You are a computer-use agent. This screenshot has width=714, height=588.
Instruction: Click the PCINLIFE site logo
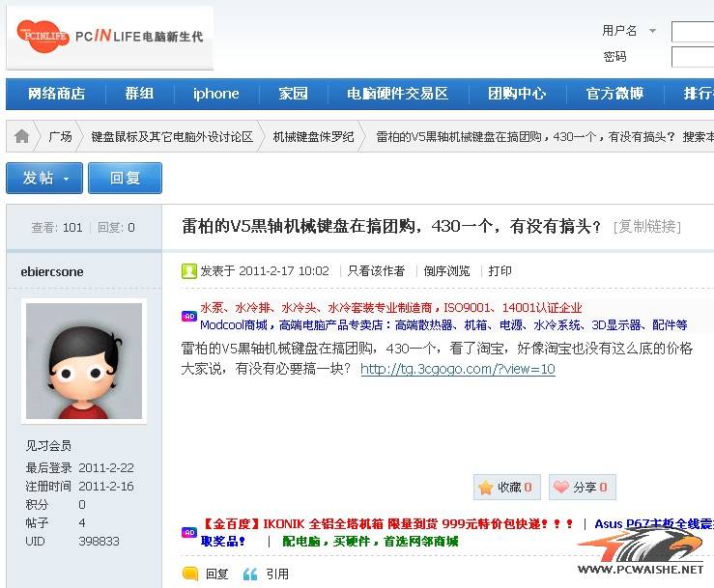click(x=110, y=37)
